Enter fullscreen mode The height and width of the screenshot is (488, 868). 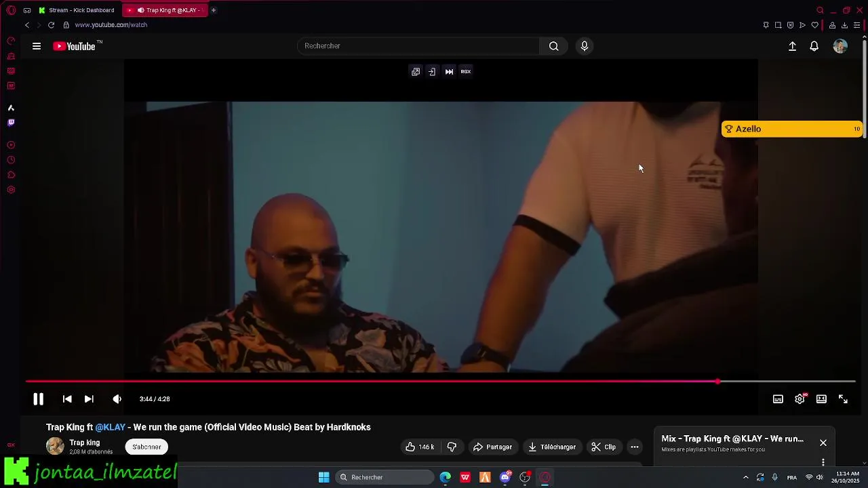click(x=843, y=399)
